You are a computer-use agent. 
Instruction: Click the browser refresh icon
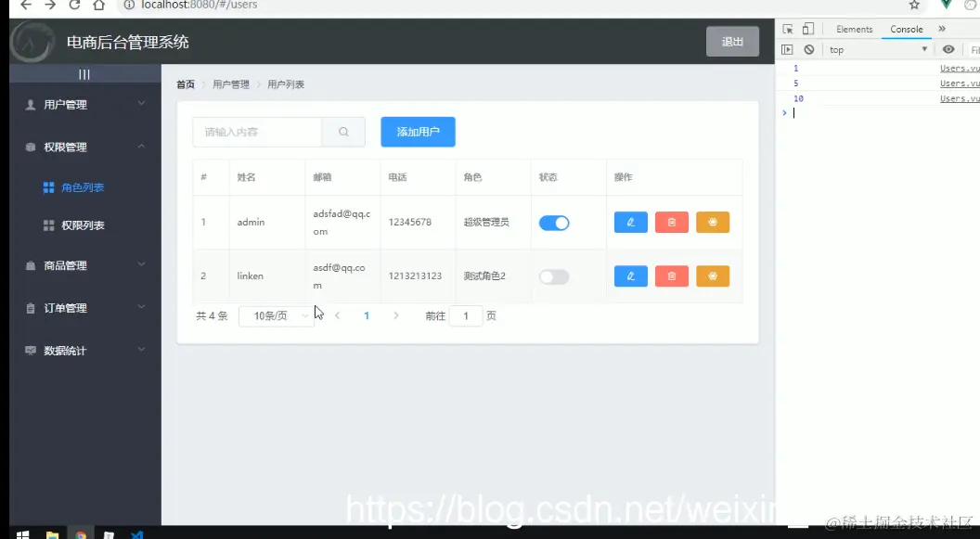[75, 5]
